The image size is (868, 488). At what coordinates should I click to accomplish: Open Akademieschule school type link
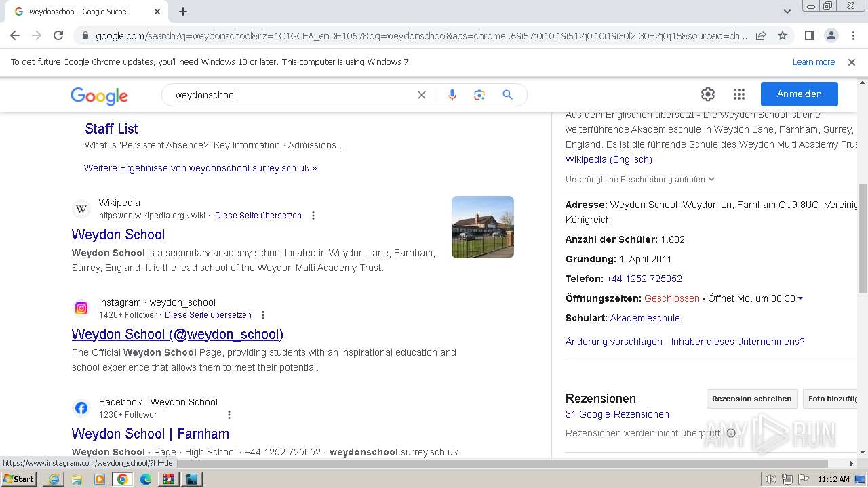pos(645,318)
